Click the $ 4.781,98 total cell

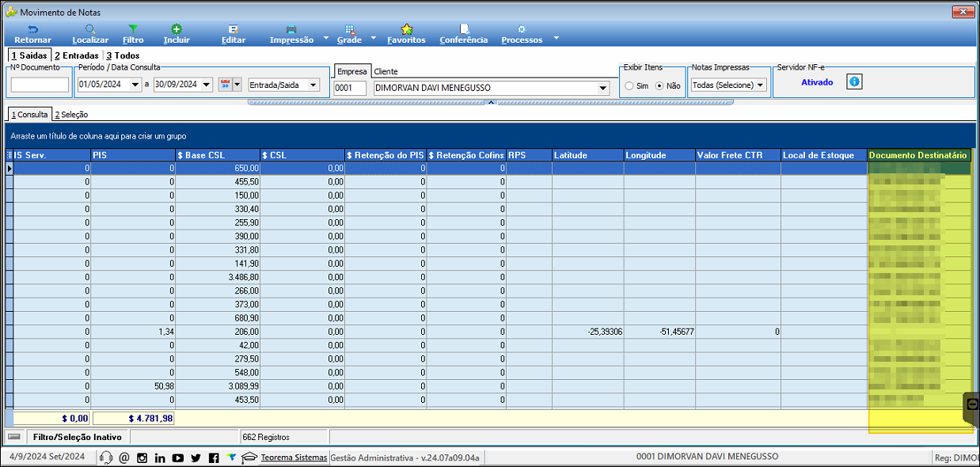tap(134, 418)
